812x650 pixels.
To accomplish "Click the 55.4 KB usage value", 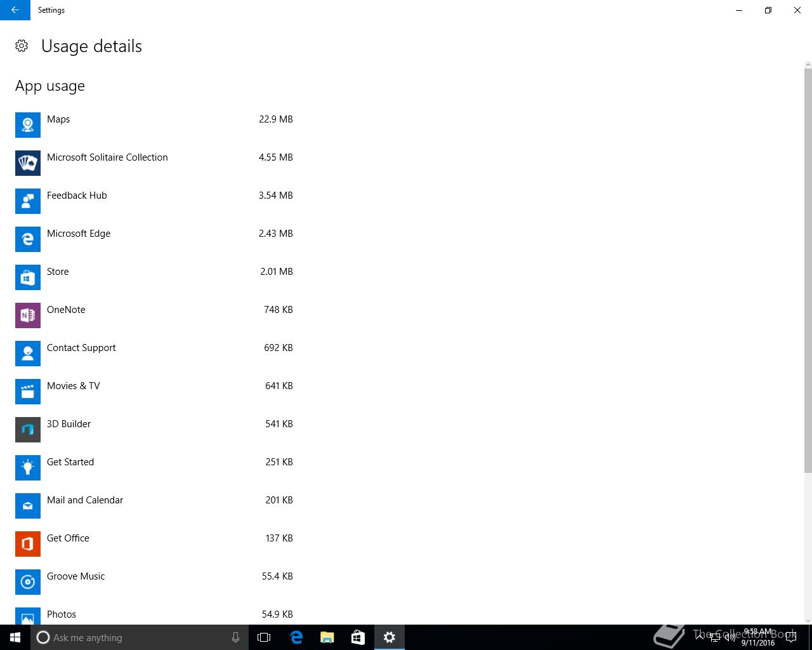I will click(x=277, y=576).
